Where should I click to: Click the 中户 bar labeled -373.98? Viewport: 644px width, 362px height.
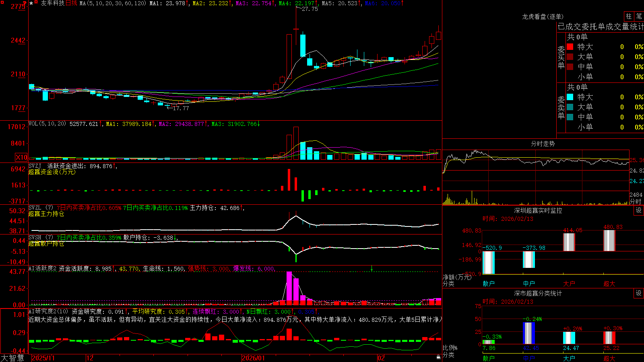pos(529,259)
